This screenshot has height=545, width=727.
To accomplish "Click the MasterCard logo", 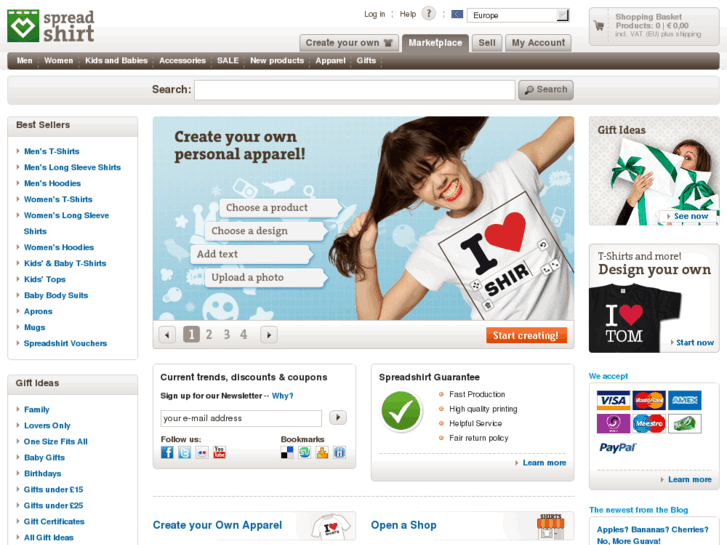I will [x=649, y=400].
